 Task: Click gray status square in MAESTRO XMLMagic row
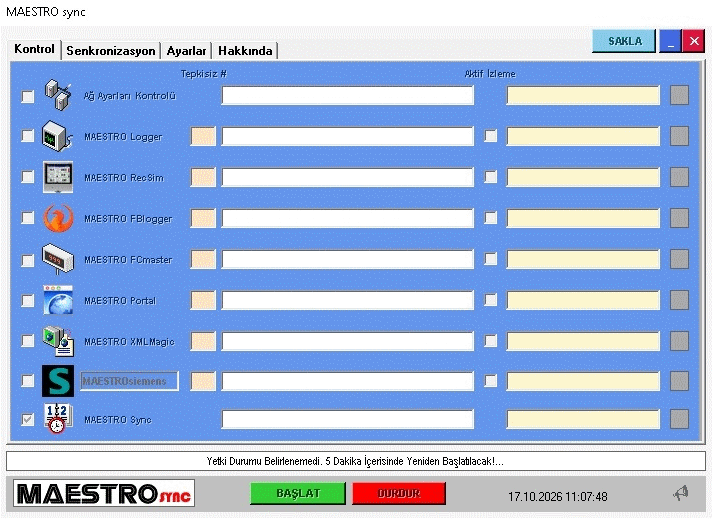[679, 341]
